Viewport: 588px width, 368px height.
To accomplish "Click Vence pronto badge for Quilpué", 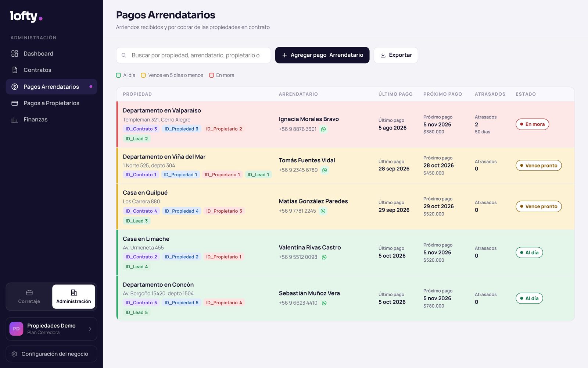I will (538, 206).
